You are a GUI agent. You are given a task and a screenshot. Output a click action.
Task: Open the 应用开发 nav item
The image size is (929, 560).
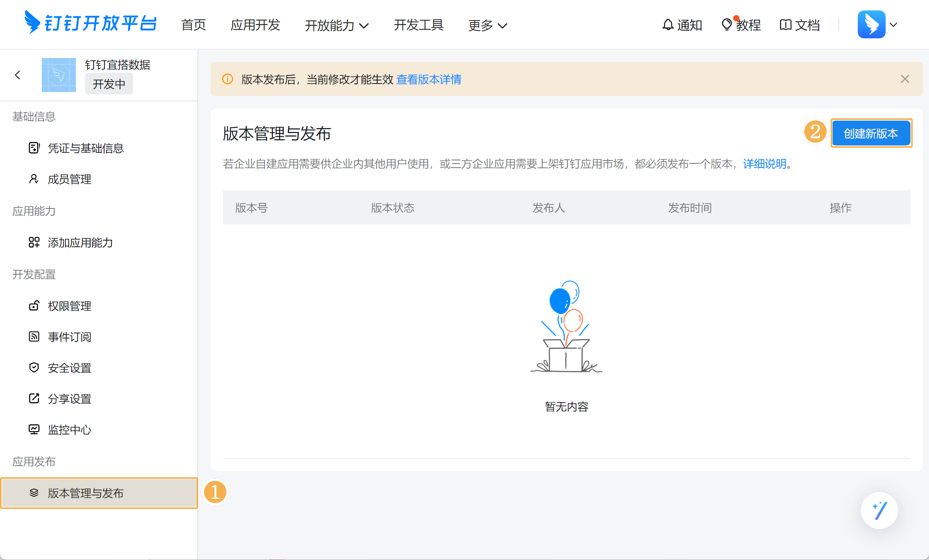tap(255, 25)
